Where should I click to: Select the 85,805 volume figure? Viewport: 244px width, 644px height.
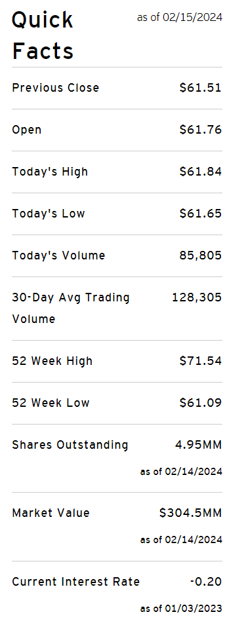(201, 256)
